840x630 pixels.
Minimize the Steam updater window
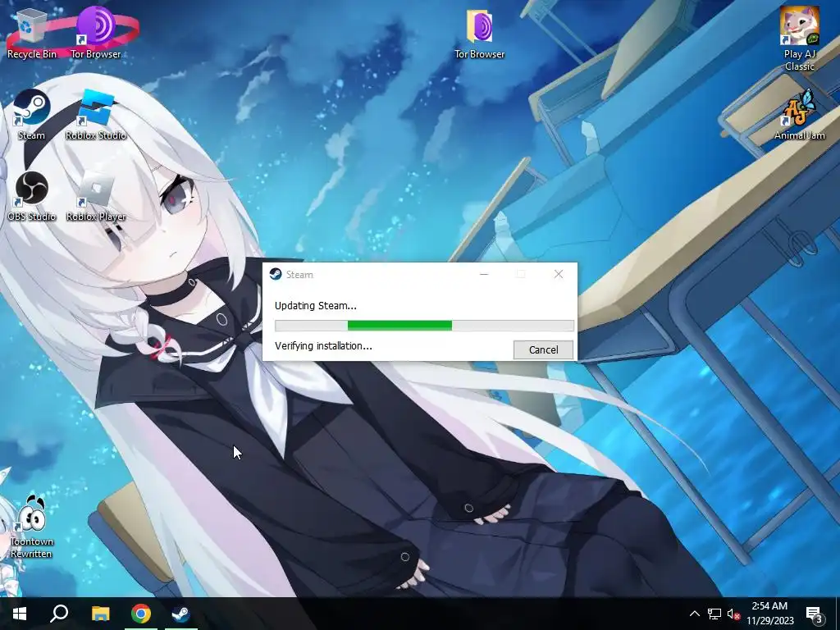pyautogui.click(x=484, y=274)
